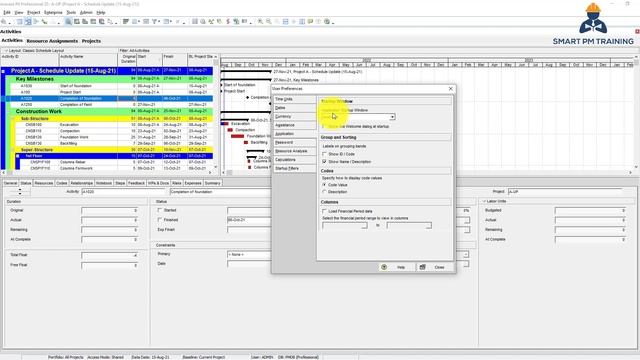Click the Activity ID input field
The image size is (640, 360).
point(123,191)
